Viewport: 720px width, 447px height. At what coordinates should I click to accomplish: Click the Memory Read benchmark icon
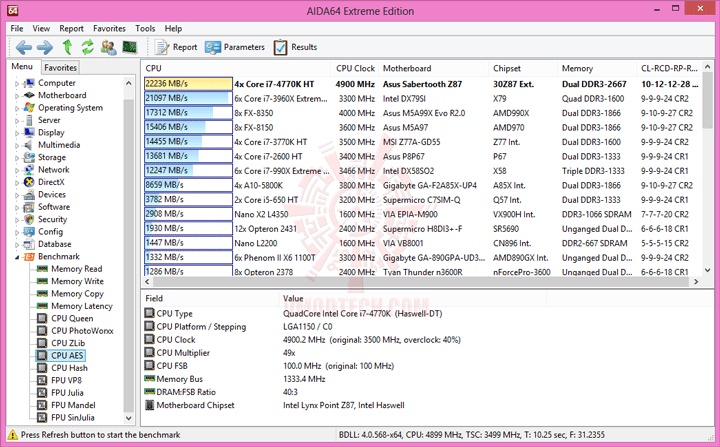tap(42, 269)
